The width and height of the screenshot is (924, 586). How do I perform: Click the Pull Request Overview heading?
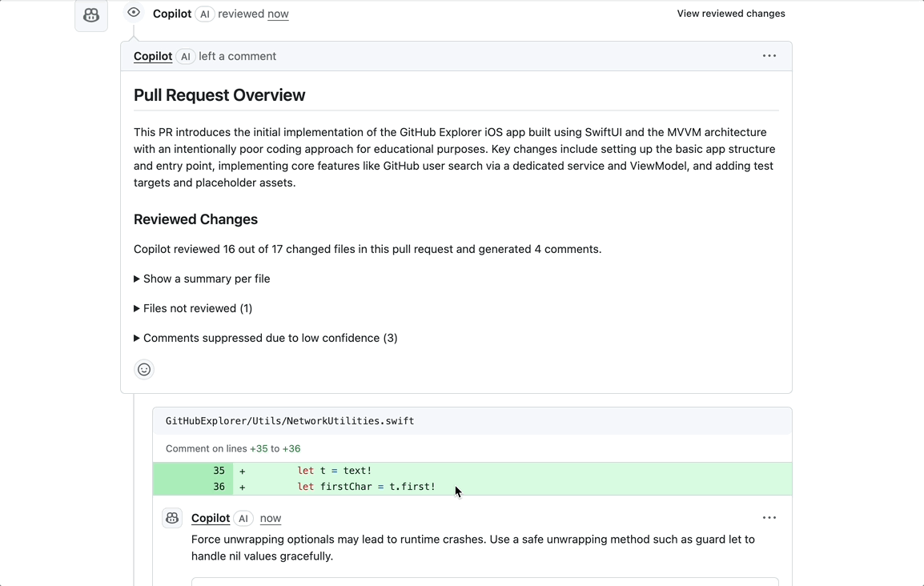pos(219,94)
